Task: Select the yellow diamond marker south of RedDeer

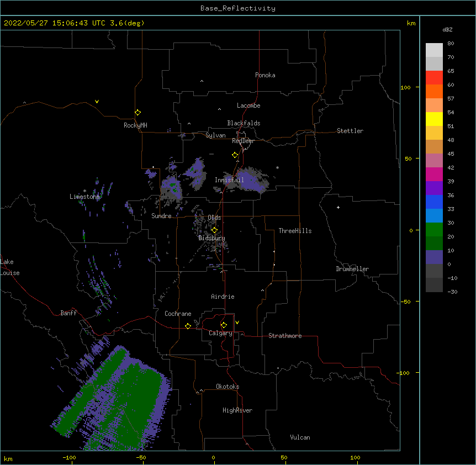Action: 235,155
